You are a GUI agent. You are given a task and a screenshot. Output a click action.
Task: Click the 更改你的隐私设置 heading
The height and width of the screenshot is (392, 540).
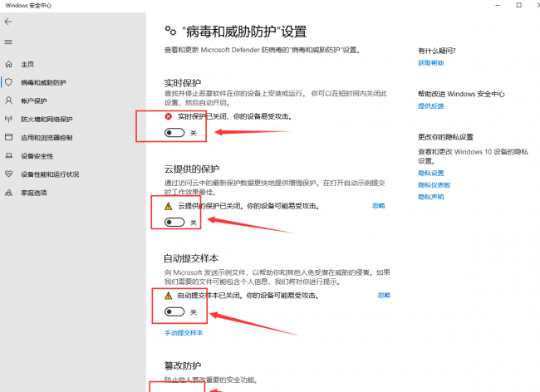[x=445, y=137]
